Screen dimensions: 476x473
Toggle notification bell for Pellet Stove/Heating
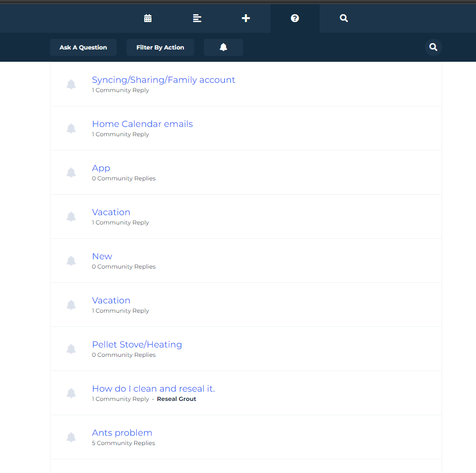point(71,349)
